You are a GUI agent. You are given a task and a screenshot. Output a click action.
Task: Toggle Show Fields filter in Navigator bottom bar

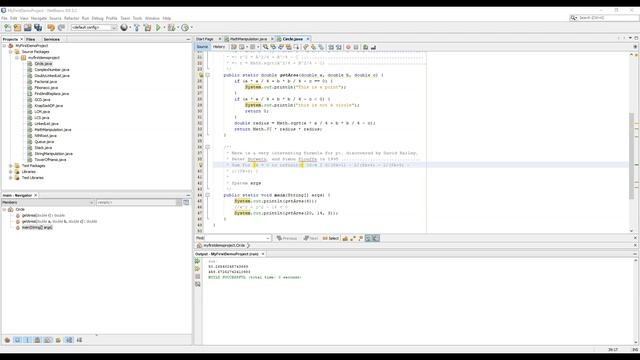pyautogui.click(x=18, y=340)
